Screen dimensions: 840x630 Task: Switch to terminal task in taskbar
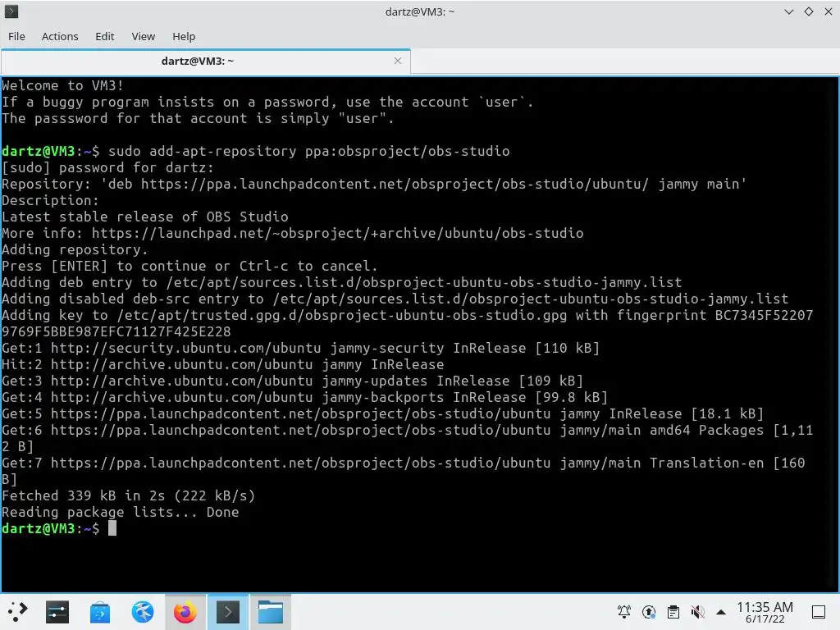228,612
